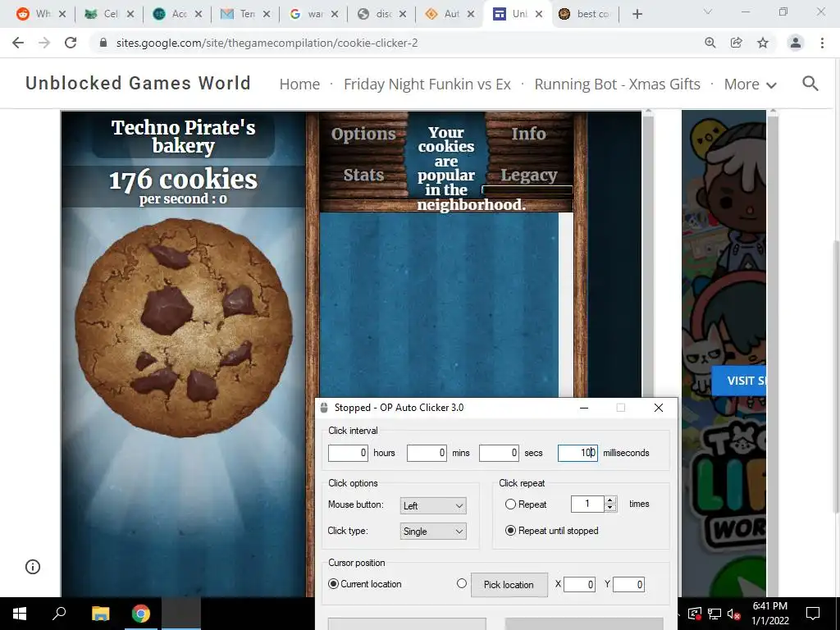Viewport: 840px width, 630px height.
Task: Click the Toca Life World ad image
Action: pyautogui.click(x=724, y=354)
